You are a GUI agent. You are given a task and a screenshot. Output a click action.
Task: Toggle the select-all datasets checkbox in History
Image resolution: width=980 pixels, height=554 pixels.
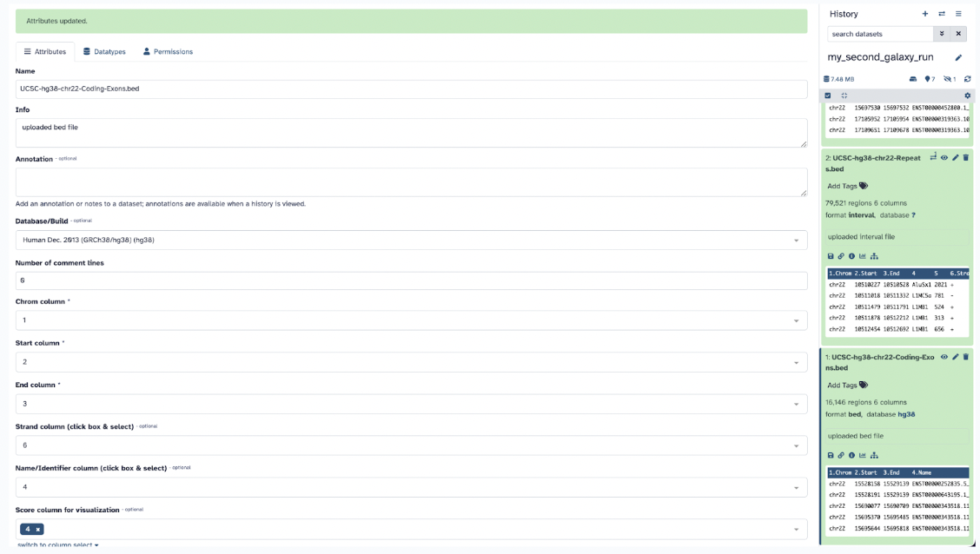828,96
